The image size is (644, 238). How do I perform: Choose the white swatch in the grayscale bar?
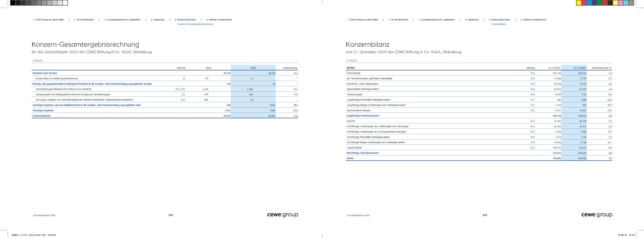[65, 3]
